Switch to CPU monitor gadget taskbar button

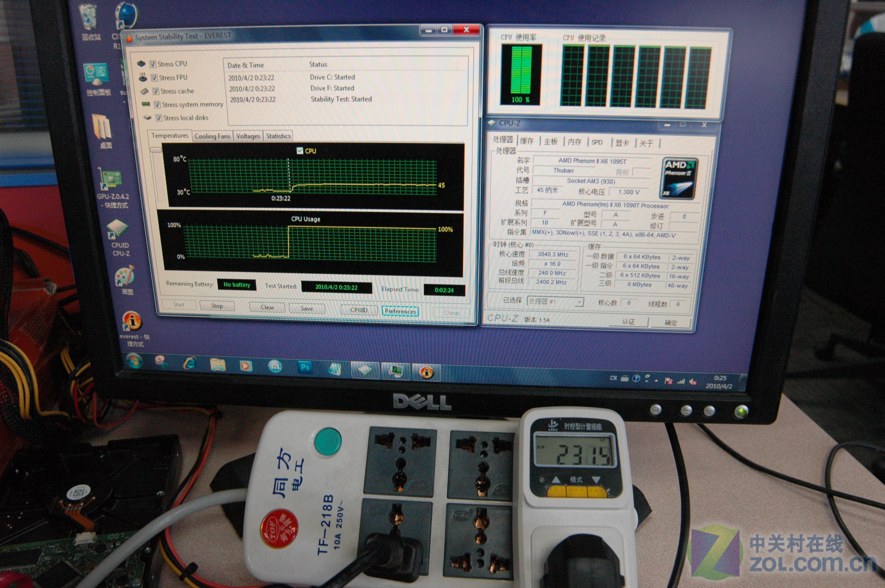click(x=396, y=371)
